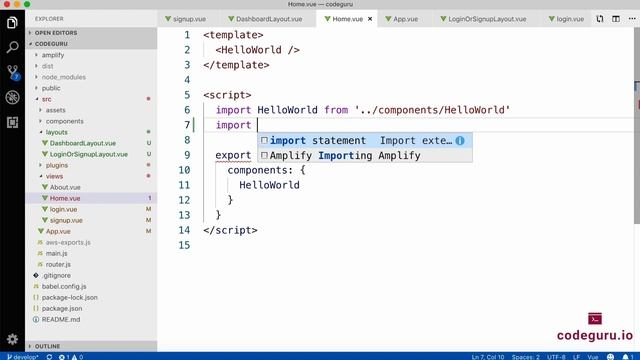Open the Extensions view
Image resolution: width=640 pixels, height=360 pixels.
click(x=12, y=122)
